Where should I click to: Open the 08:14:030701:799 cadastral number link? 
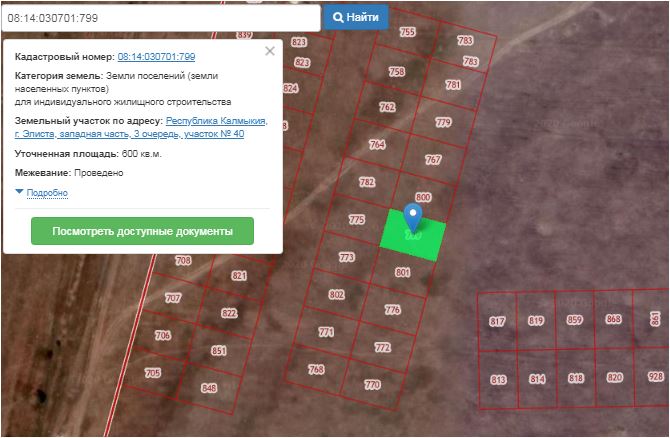click(x=156, y=57)
